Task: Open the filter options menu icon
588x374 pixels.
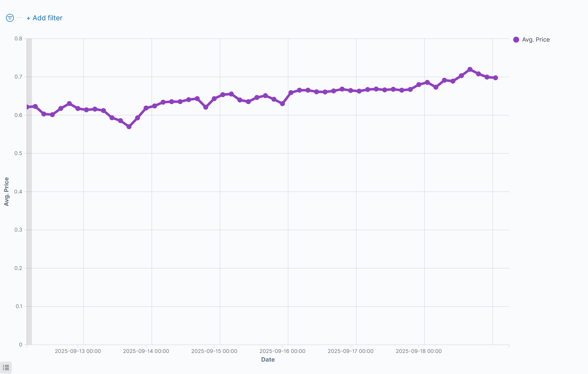Action: [10, 18]
